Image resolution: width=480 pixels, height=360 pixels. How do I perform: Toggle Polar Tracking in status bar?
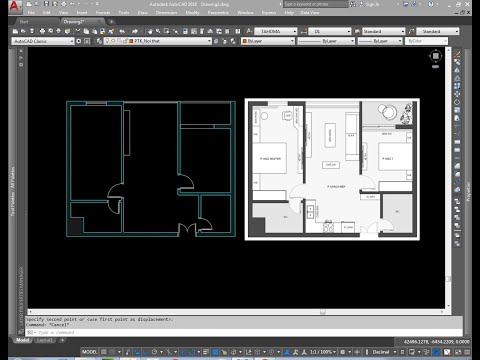coord(154,352)
